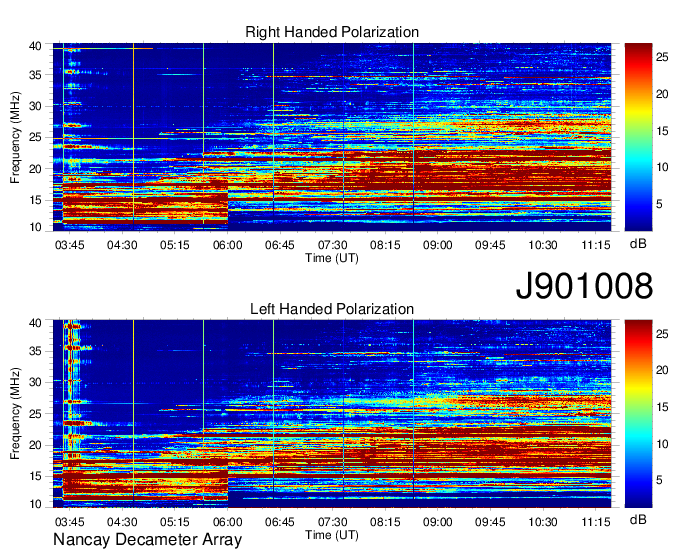This screenshot has height=552, width=680.
Task: Click the "35" frequency tick of the Right Handed plot
Action: 35,75
